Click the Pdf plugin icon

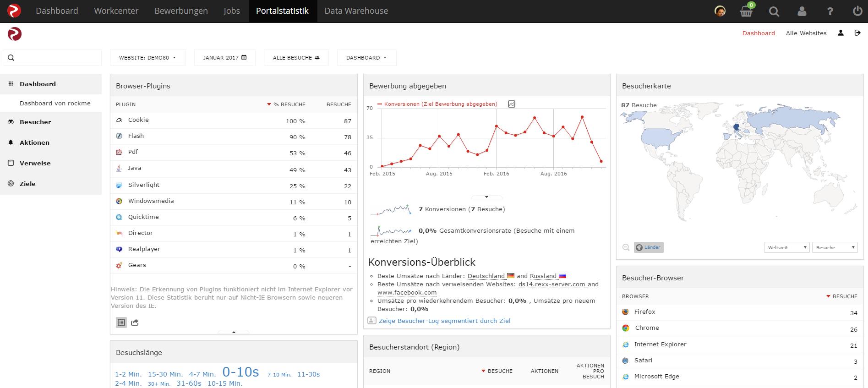coord(119,152)
